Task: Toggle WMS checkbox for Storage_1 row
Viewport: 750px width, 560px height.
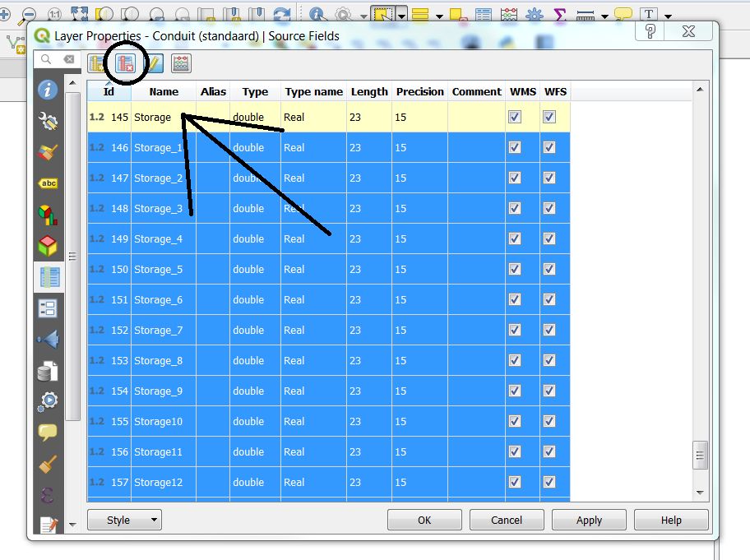Action: (515, 147)
